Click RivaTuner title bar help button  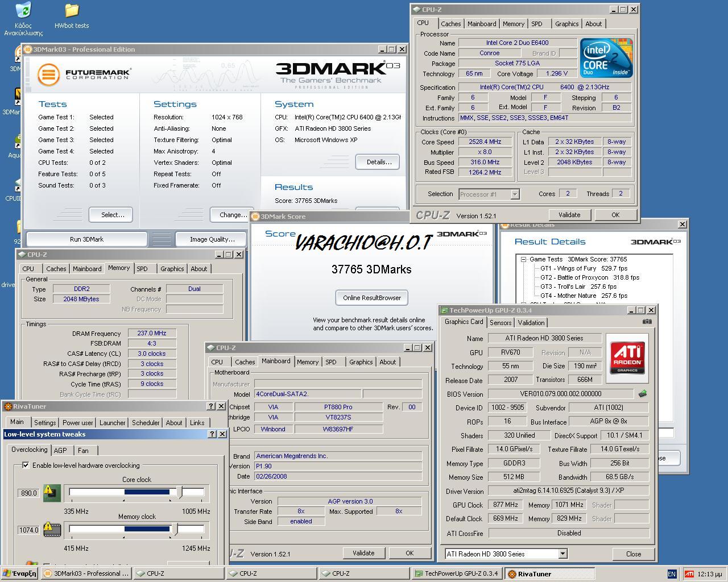212,406
